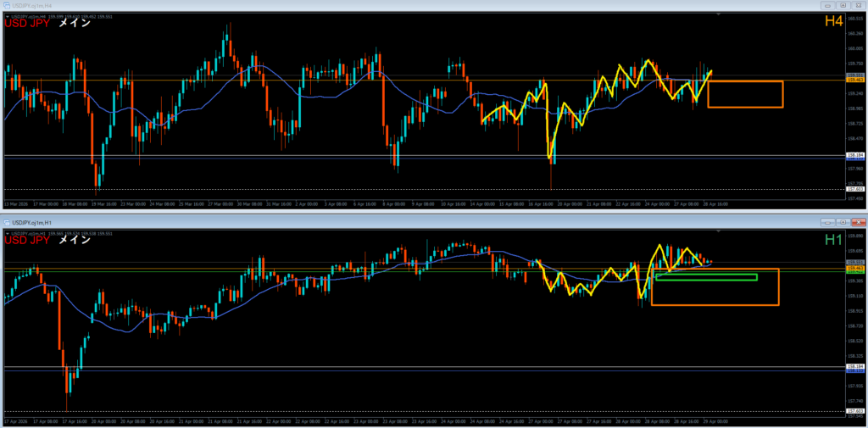Select the green rectangle on the H1 chart

pos(705,275)
